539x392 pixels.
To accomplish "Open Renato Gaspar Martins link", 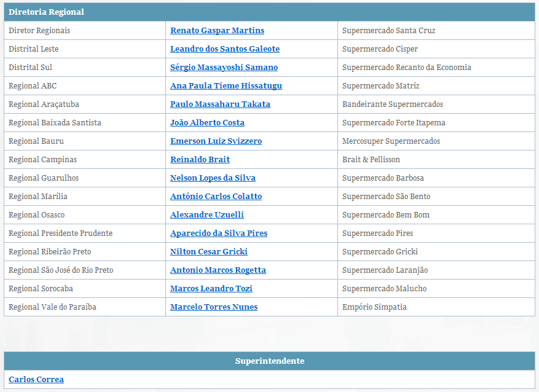I will click(x=217, y=31).
